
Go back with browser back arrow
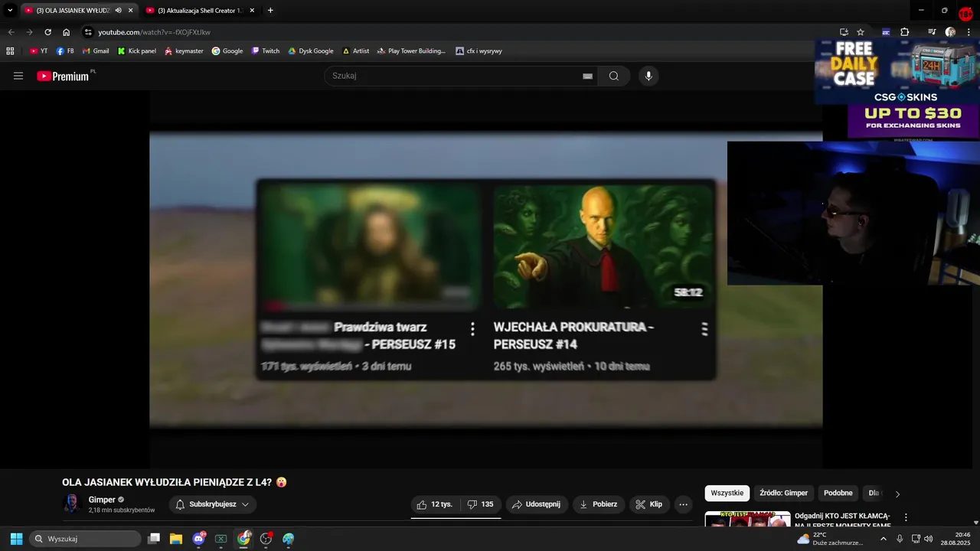pyautogui.click(x=11, y=32)
